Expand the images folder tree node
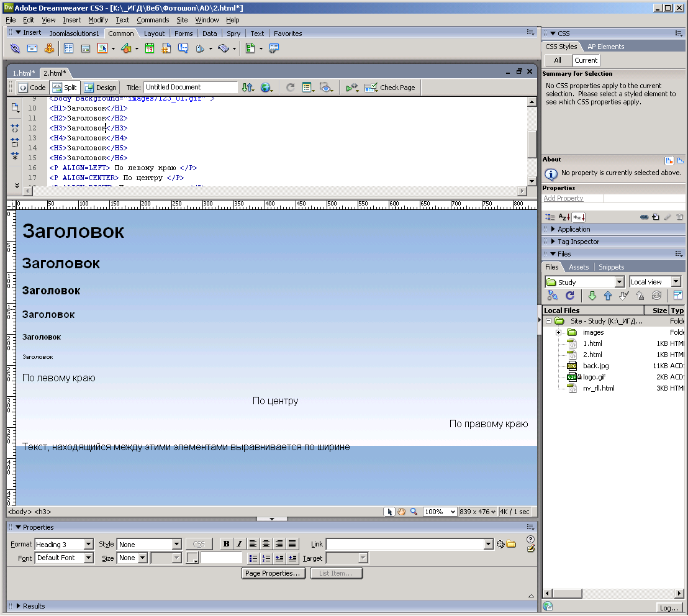 558,333
